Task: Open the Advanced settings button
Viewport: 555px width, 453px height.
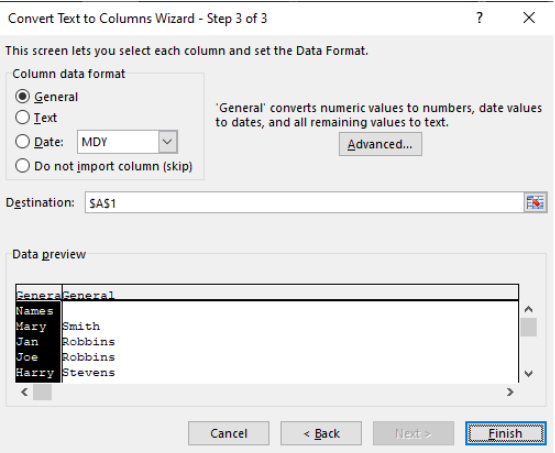Action: click(x=380, y=144)
